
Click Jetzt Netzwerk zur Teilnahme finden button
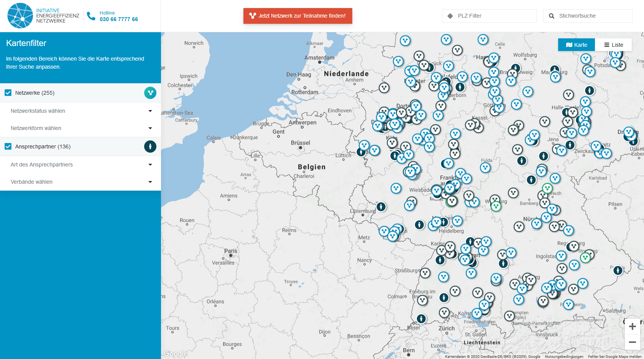(297, 16)
